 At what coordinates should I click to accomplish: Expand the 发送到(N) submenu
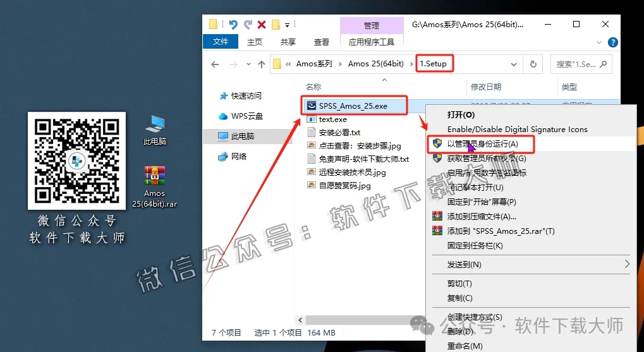531,264
